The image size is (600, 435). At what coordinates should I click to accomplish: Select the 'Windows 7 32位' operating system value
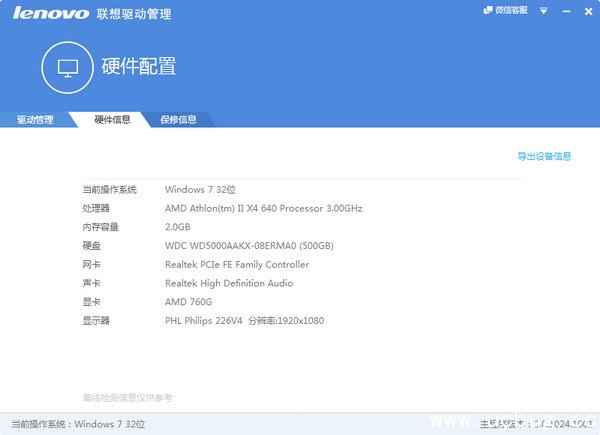(200, 189)
